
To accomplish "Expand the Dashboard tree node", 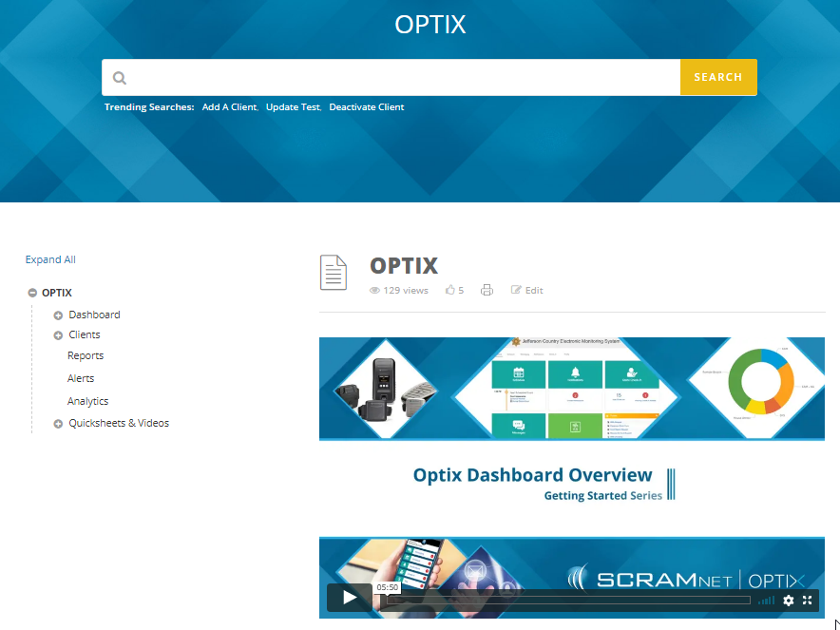I will pyautogui.click(x=58, y=315).
